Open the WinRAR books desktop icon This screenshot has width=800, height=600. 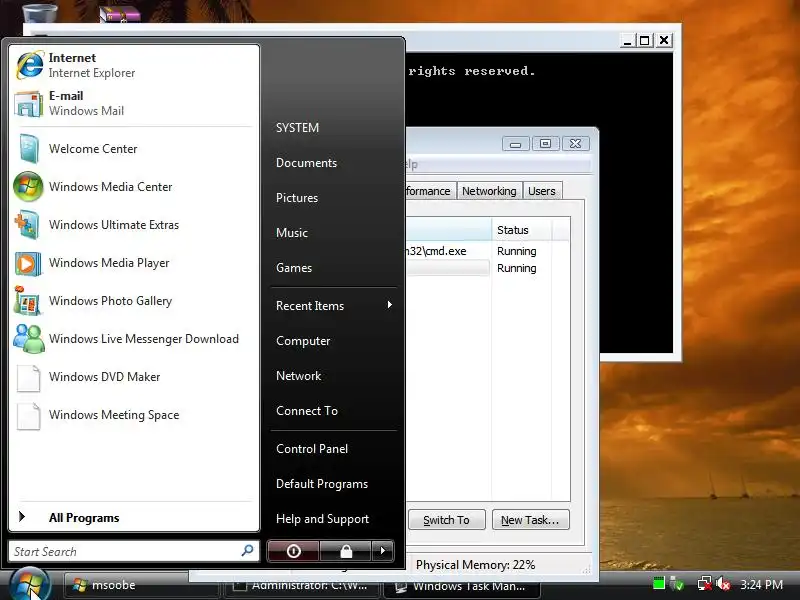point(120,14)
